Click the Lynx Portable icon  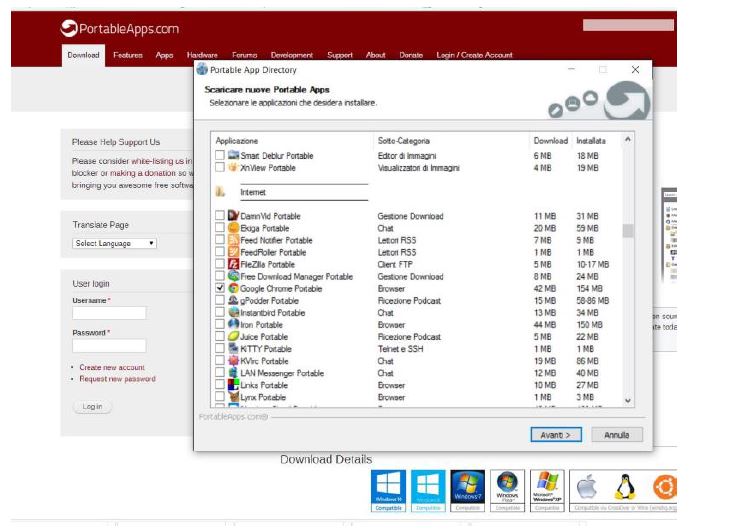[x=233, y=397]
